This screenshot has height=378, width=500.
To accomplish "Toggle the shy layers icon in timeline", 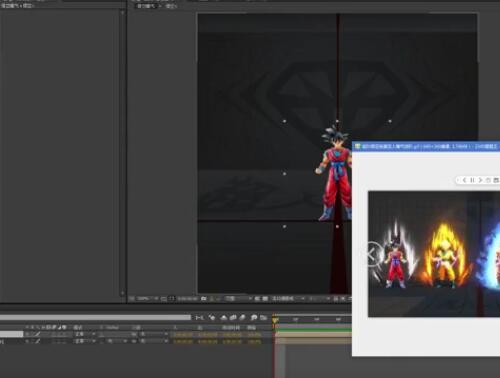I will click(224, 318).
